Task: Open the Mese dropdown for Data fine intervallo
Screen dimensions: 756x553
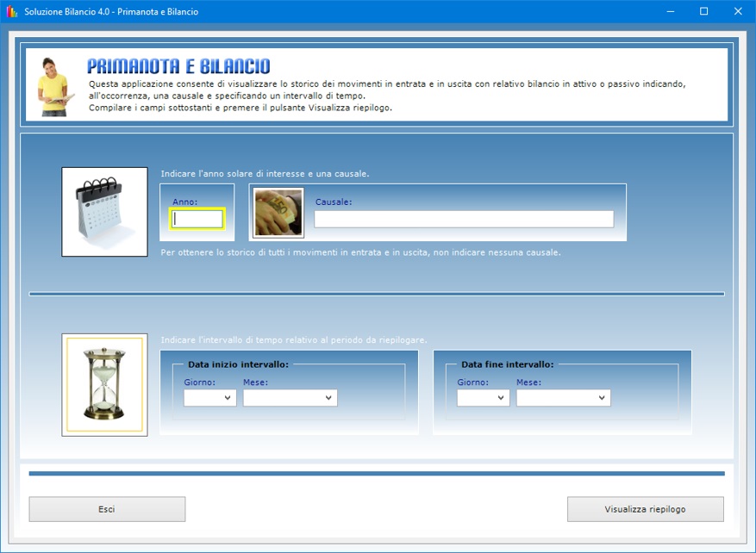Action: (563, 398)
